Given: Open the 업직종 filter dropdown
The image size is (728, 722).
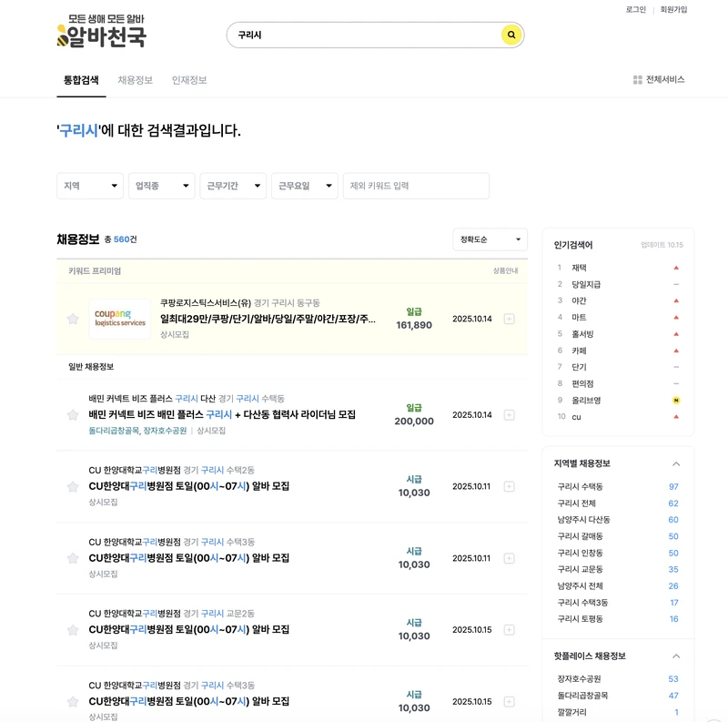Looking at the screenshot, I should pos(162,186).
